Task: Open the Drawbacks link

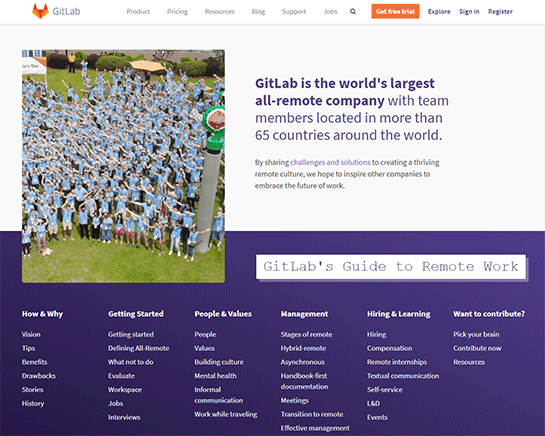Action: (39, 376)
